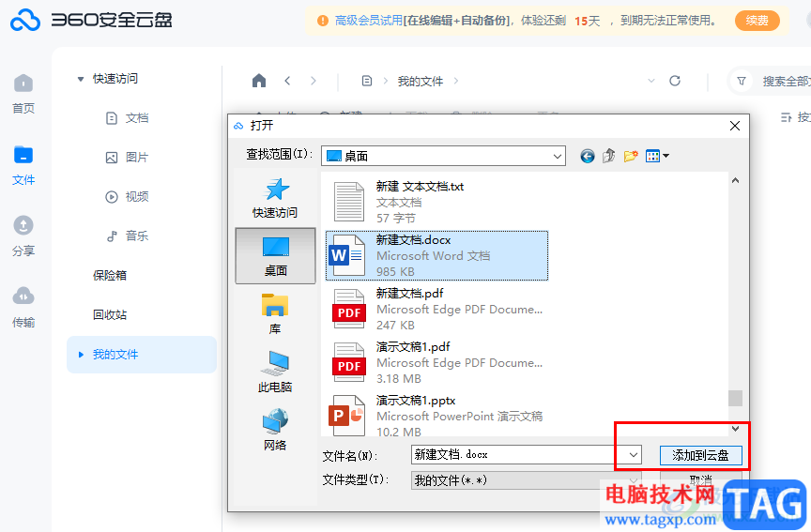The width and height of the screenshot is (811, 532).
Task: Go forward with the right arrow
Action: pos(313,81)
